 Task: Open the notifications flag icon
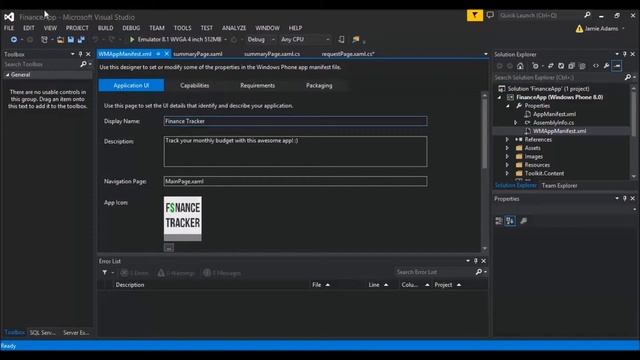click(475, 16)
